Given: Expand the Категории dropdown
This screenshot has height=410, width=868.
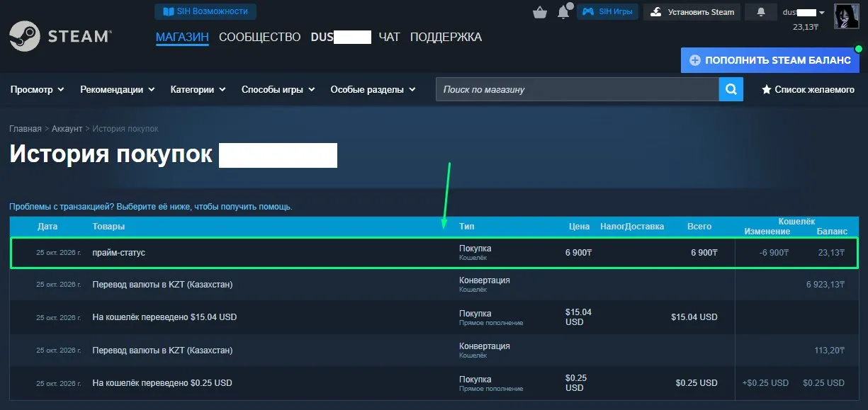Looking at the screenshot, I should 198,89.
